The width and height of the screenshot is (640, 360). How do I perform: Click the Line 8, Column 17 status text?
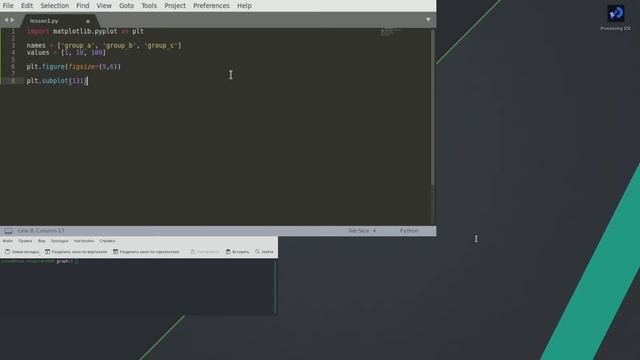coord(41,231)
